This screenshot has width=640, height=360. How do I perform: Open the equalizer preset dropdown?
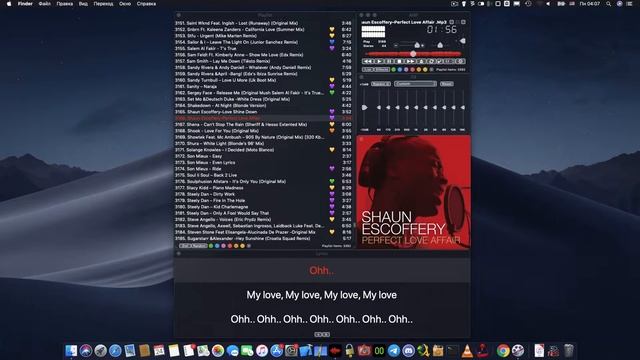pyautogui.click(x=416, y=84)
